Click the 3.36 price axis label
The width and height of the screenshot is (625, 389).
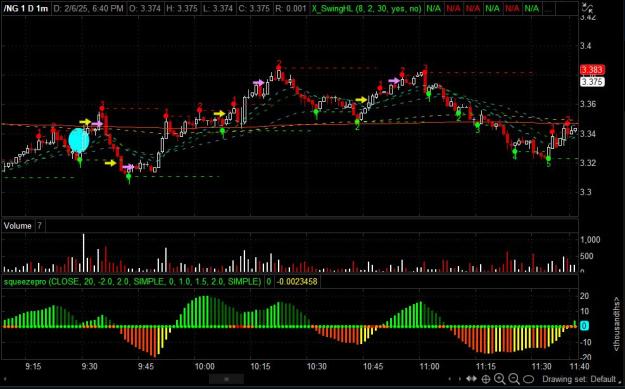click(x=588, y=104)
